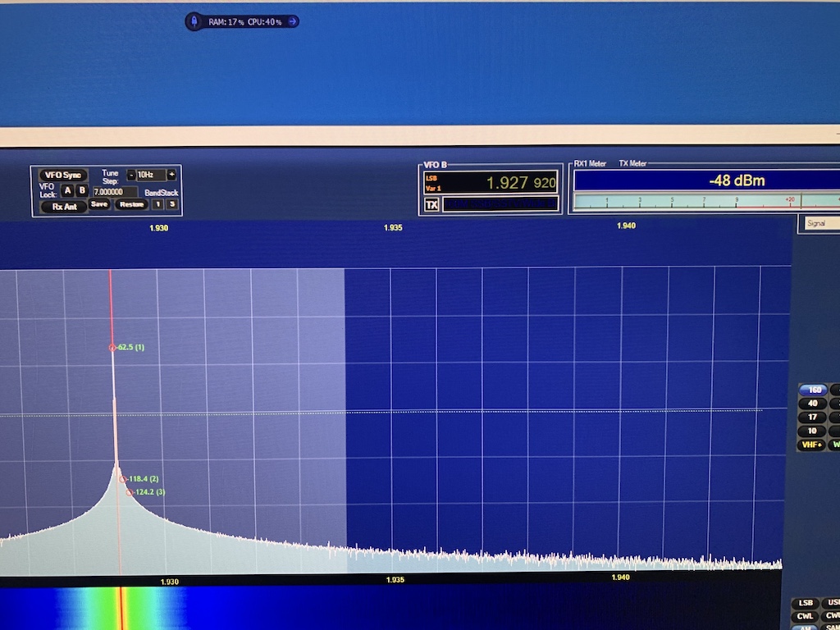The image size is (840, 630).
Task: Click the 1.940 label above the spectrum
Action: pos(626,226)
